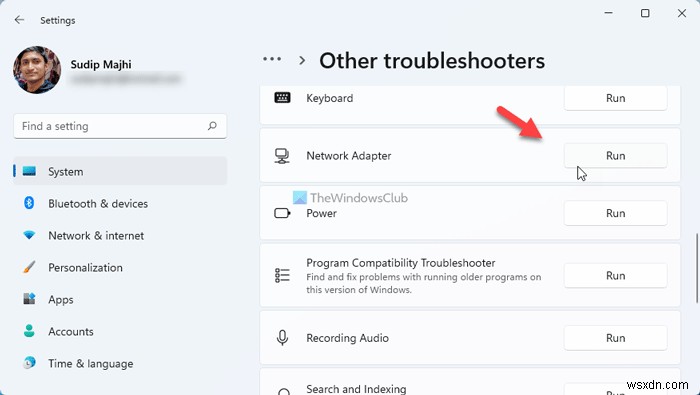Go back using the Settings back arrow
The width and height of the screenshot is (700, 395).
tap(19, 20)
